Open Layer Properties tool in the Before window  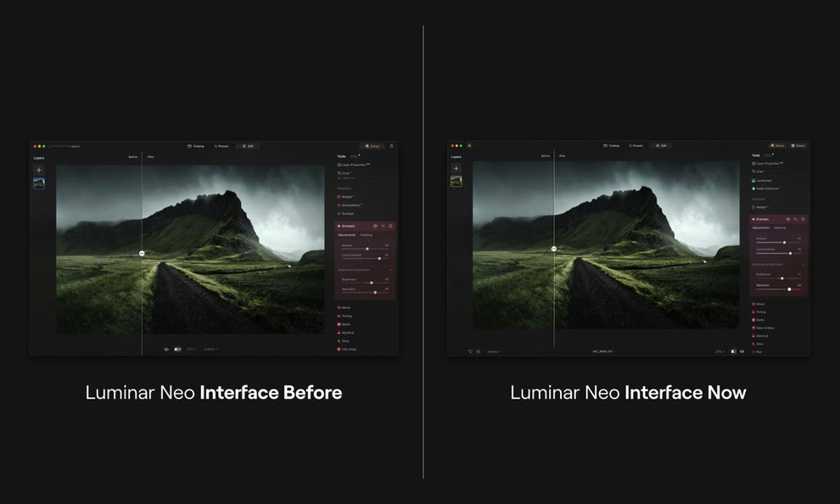tap(354, 165)
